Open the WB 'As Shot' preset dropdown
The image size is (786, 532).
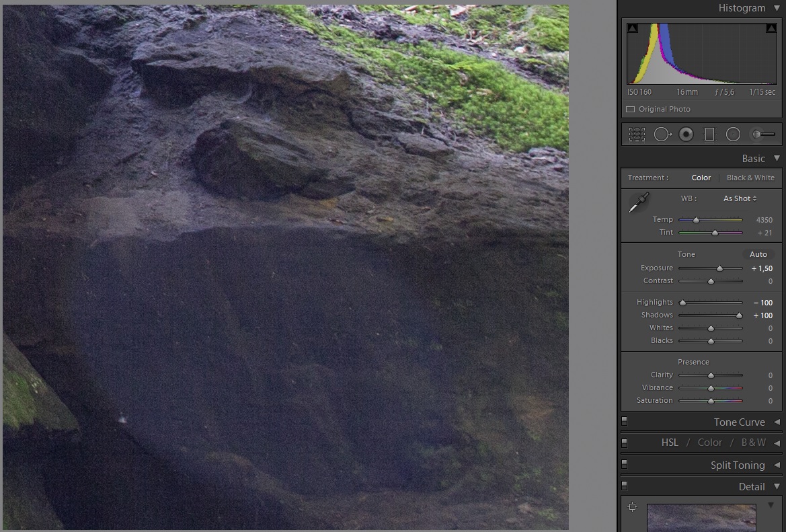tap(740, 198)
